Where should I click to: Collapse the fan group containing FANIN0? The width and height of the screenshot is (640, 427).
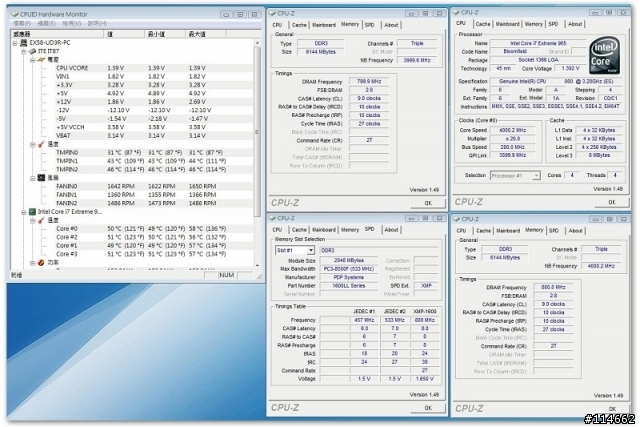pos(32,178)
